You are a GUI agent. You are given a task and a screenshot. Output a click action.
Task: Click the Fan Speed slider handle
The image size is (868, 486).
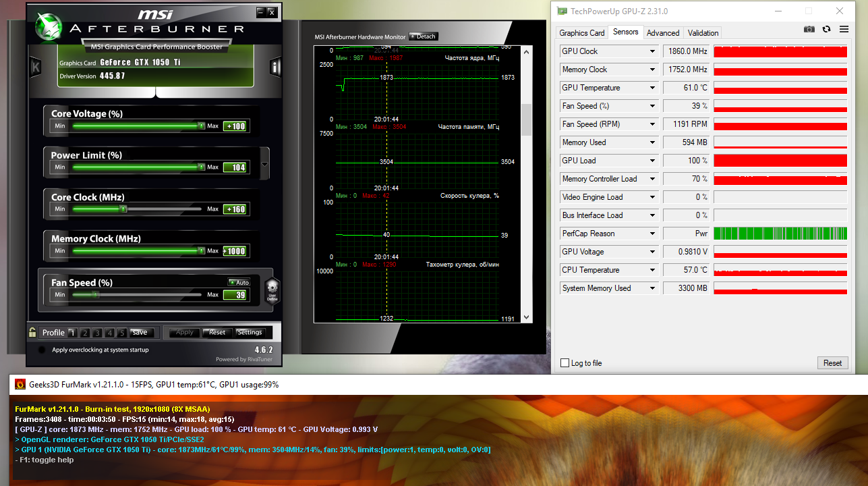pos(95,294)
